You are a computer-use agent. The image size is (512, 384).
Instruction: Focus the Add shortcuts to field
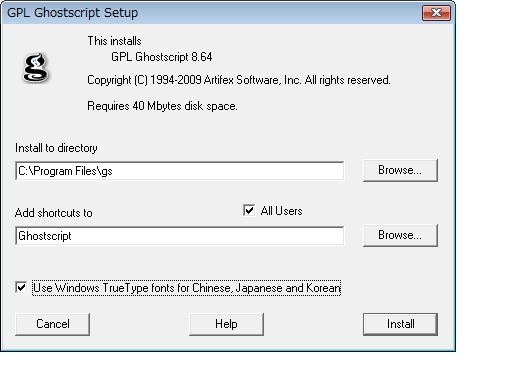pos(179,236)
